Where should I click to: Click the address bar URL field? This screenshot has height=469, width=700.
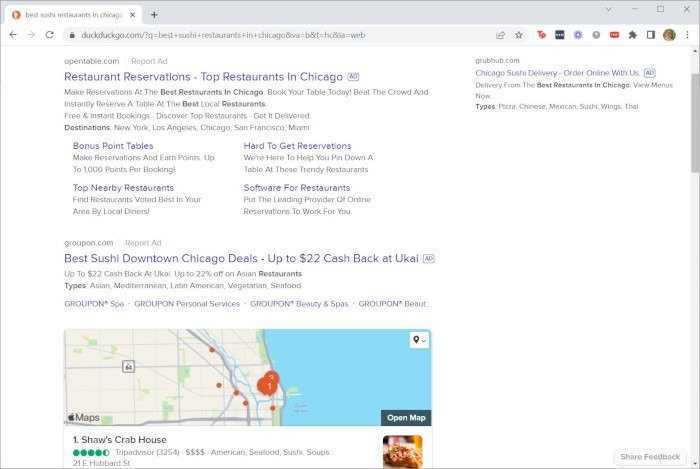pyautogui.click(x=286, y=35)
